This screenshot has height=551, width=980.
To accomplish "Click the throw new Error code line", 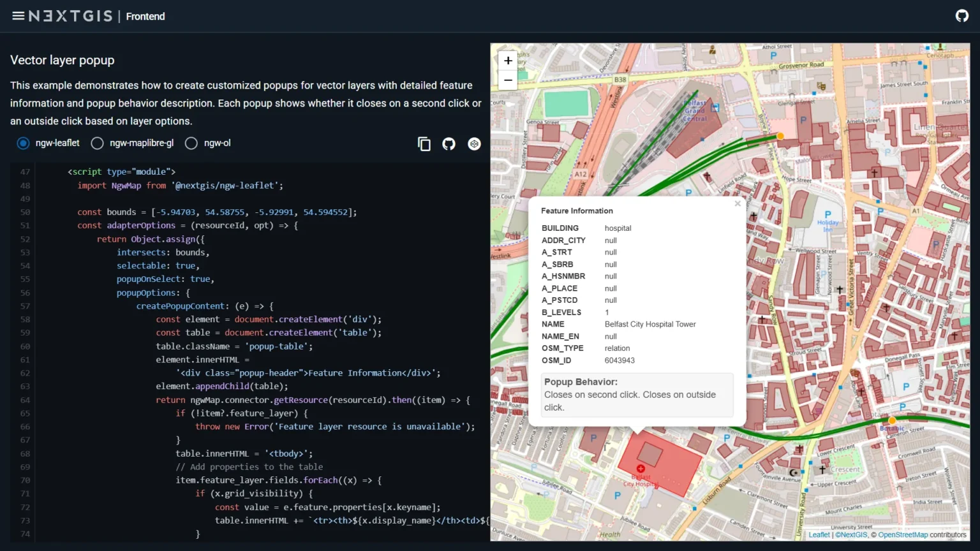I will pos(335,427).
